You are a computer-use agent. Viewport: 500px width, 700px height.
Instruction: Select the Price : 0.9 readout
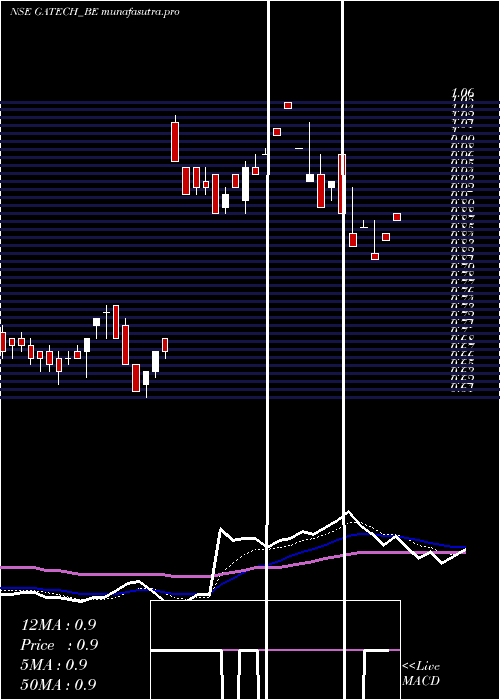tap(59, 645)
